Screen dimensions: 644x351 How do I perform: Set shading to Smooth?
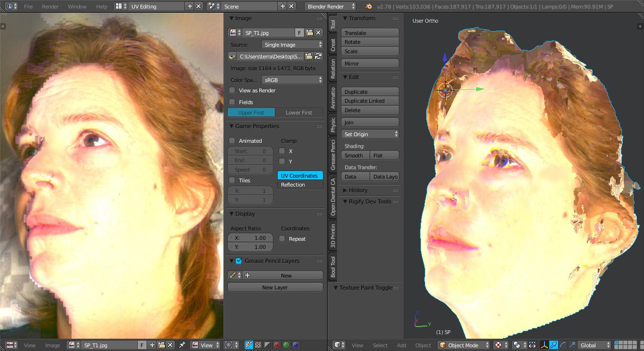point(355,155)
